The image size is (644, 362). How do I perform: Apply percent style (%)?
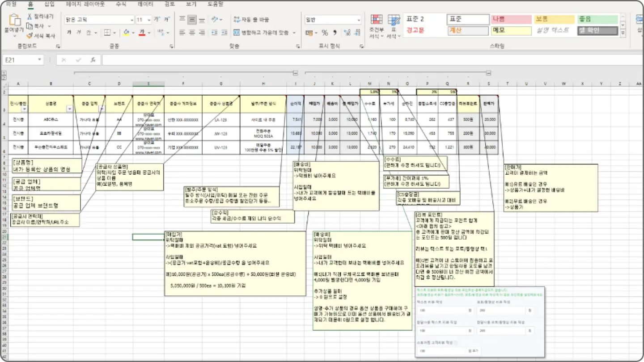coord(325,33)
